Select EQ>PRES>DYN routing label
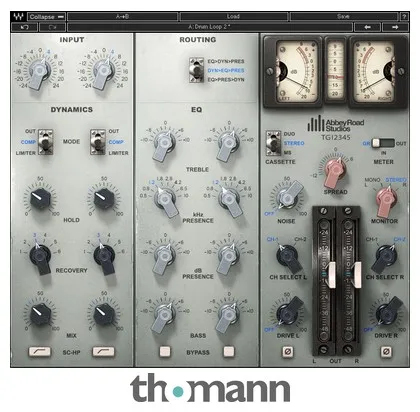 tap(226, 80)
